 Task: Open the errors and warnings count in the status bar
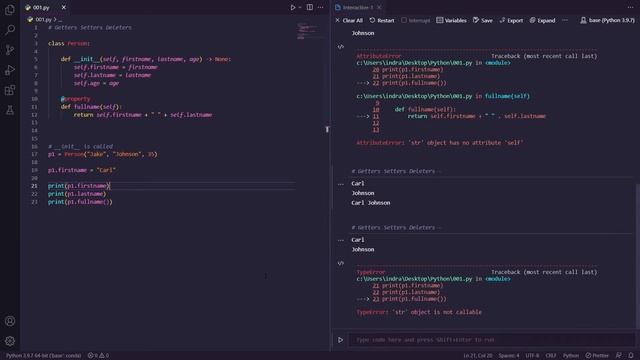click(x=98, y=356)
